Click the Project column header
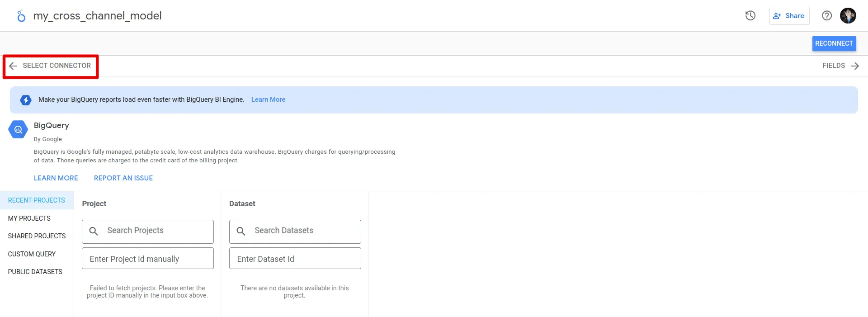 coord(94,204)
